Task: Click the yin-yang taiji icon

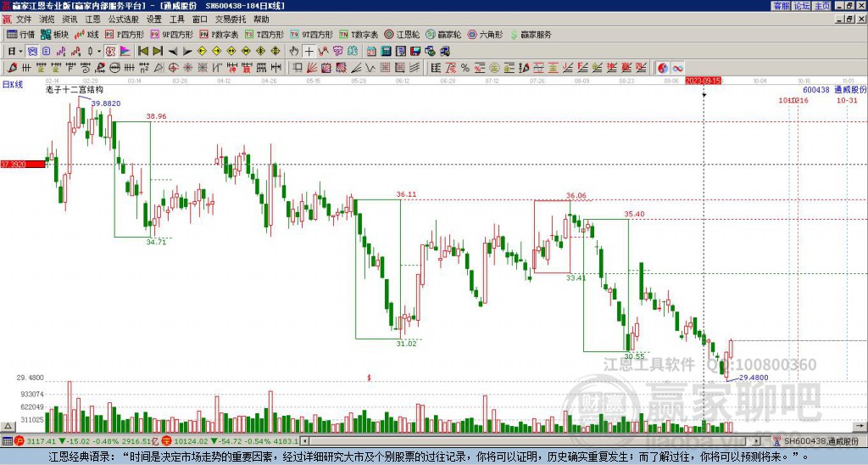Action: click(x=663, y=68)
